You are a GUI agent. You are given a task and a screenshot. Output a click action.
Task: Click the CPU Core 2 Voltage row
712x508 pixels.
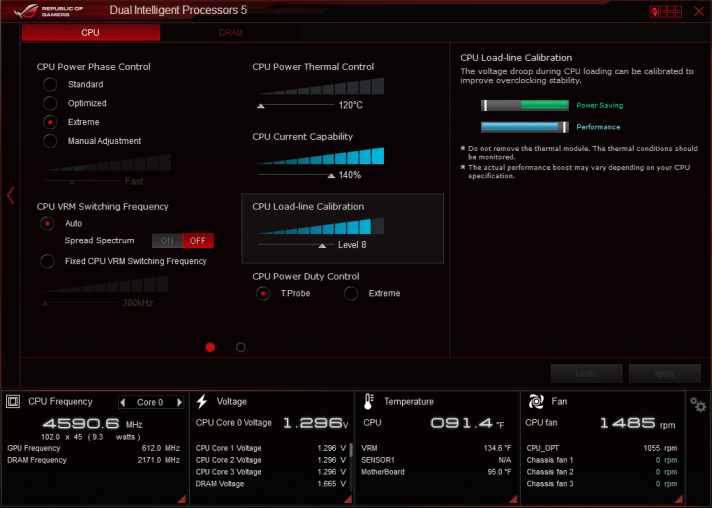[271, 460]
